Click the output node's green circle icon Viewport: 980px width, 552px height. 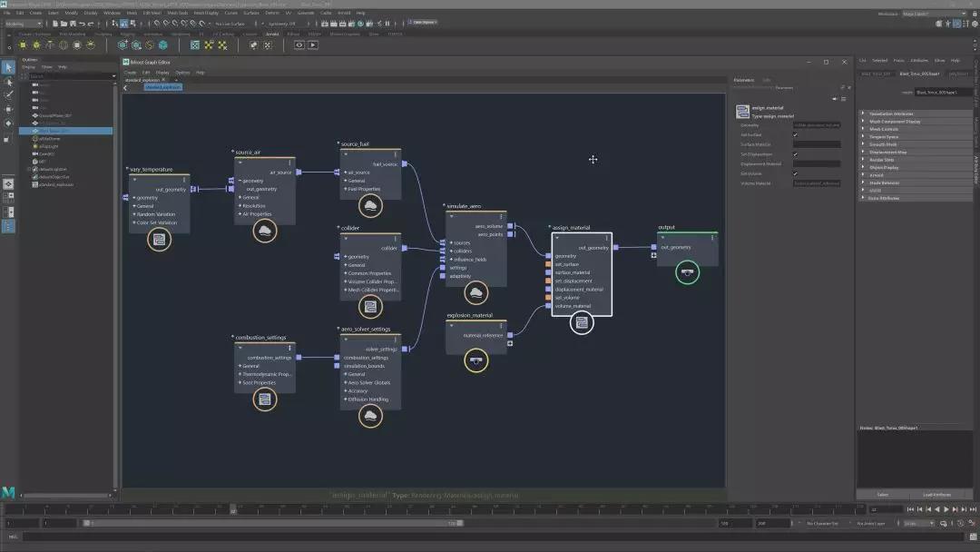click(x=688, y=271)
